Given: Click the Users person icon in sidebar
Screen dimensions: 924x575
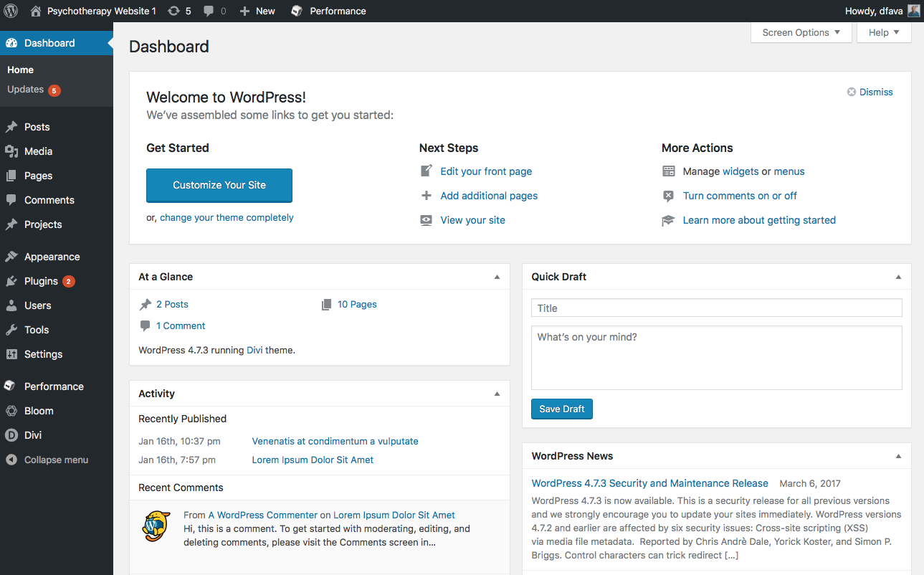Looking at the screenshot, I should point(11,305).
